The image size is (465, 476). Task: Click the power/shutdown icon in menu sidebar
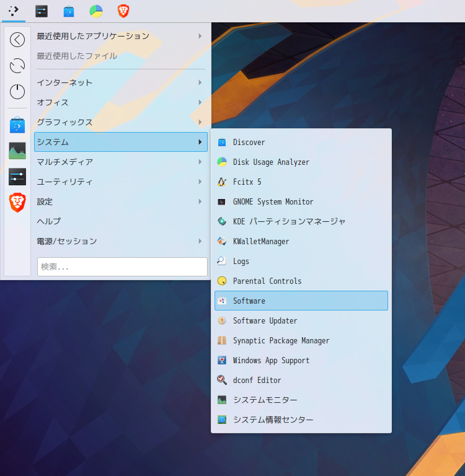coord(17,91)
